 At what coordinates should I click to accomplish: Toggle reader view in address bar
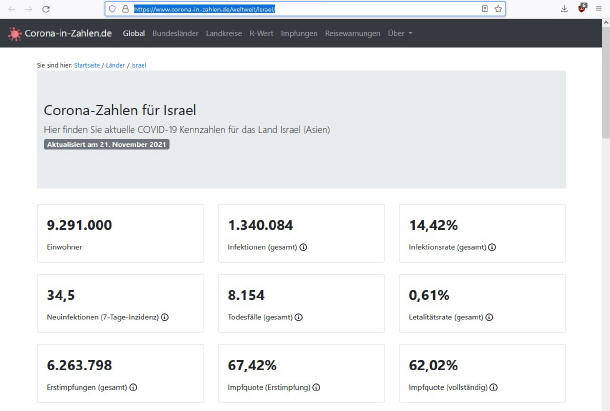pyautogui.click(x=485, y=8)
